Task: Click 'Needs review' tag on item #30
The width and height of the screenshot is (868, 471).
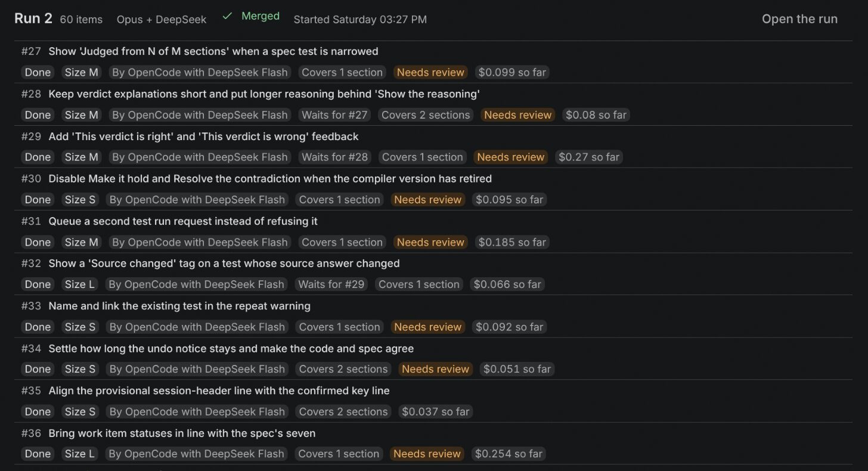Action: pos(427,199)
